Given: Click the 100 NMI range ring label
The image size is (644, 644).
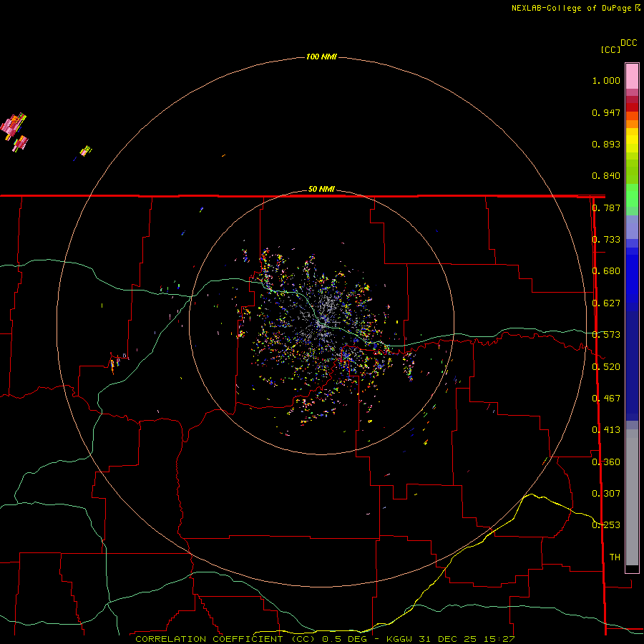Looking at the screenshot, I should (x=321, y=57).
